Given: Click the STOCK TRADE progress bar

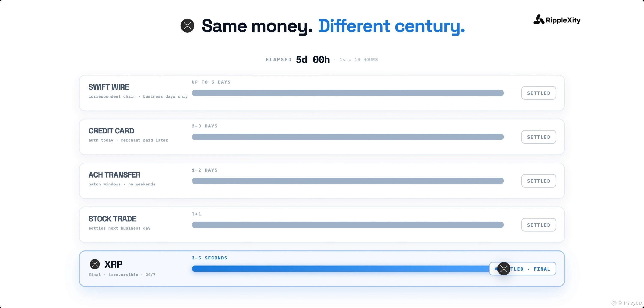Looking at the screenshot, I should [348, 225].
